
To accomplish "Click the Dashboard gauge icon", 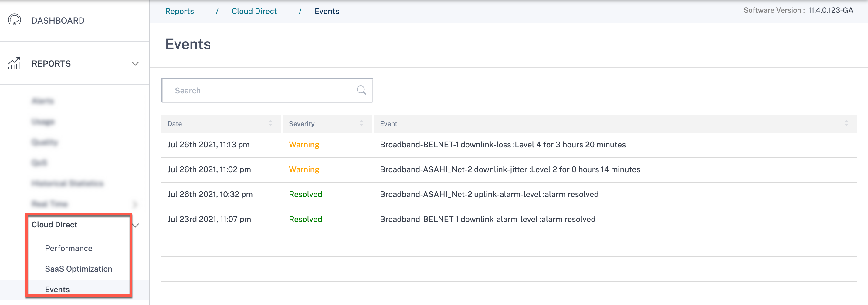I will pyautogui.click(x=15, y=20).
